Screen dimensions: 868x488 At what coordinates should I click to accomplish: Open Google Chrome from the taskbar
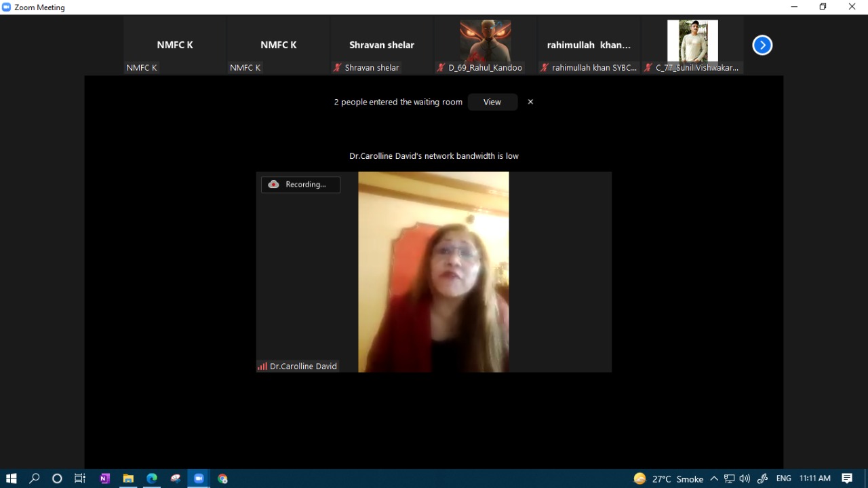222,478
